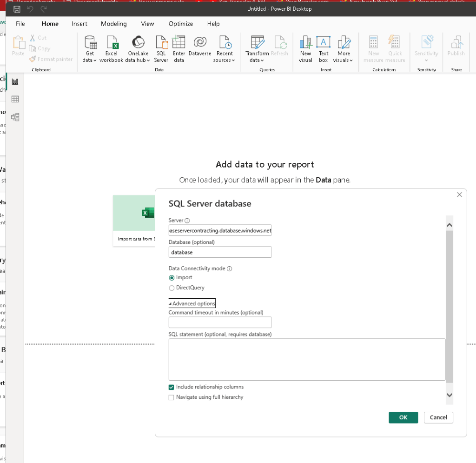
Task: Click the Cut scissors icon
Action: 33,38
